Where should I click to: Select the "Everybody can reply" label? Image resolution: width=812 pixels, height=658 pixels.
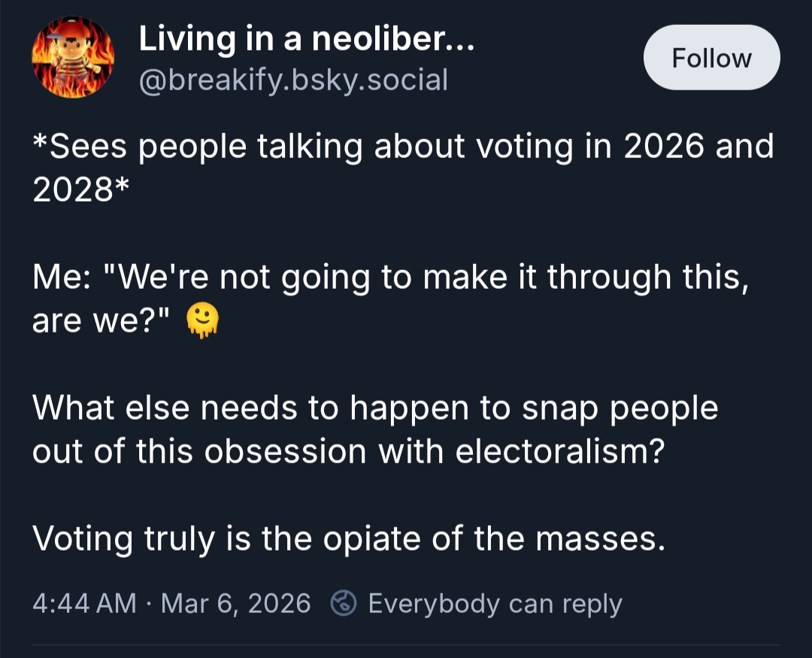495,603
